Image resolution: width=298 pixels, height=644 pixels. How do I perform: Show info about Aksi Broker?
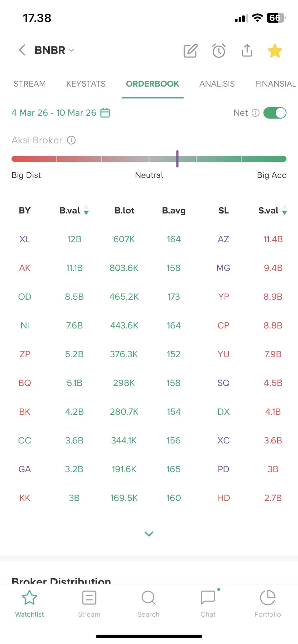[x=71, y=140]
